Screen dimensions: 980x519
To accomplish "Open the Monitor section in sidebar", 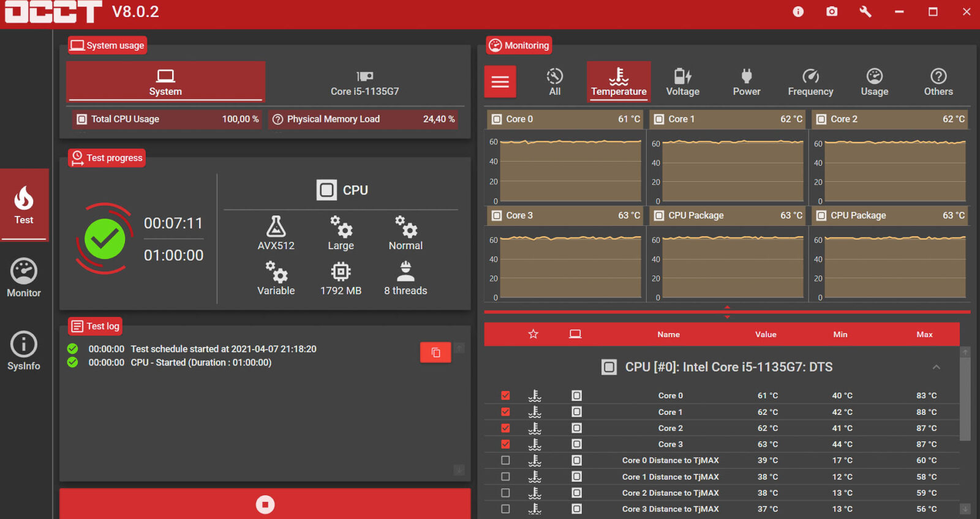I will click(24, 278).
